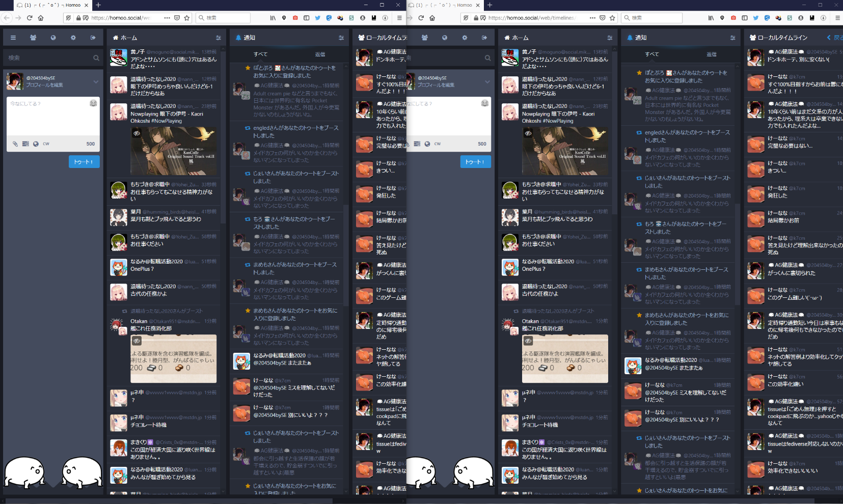Click federated timeline globe in right window nav

pos(445,38)
